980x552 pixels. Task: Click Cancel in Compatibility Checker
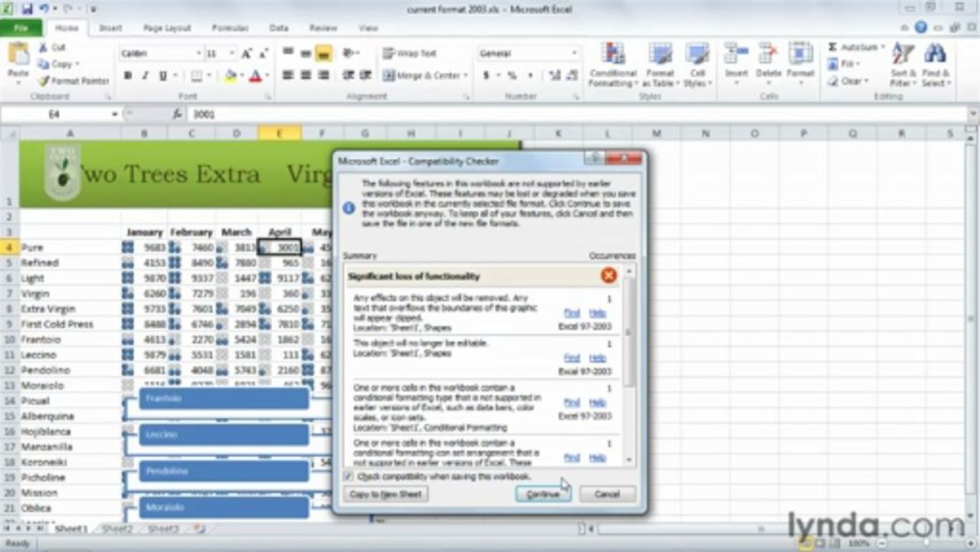click(607, 495)
